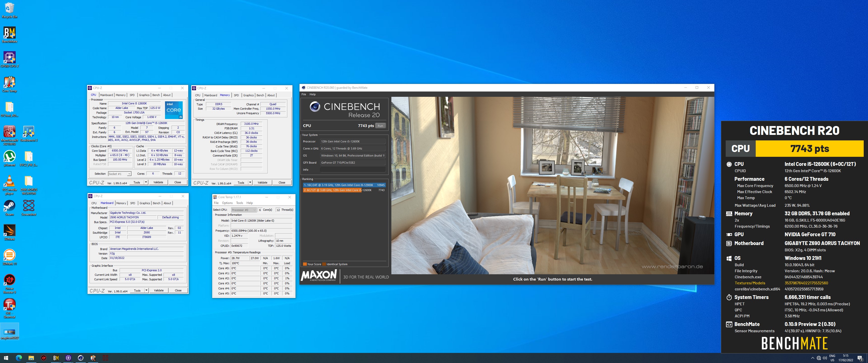Viewport: 868px width, 363px height.
Task: Select the OCTool_AD folder on desktop
Action: coord(9,109)
